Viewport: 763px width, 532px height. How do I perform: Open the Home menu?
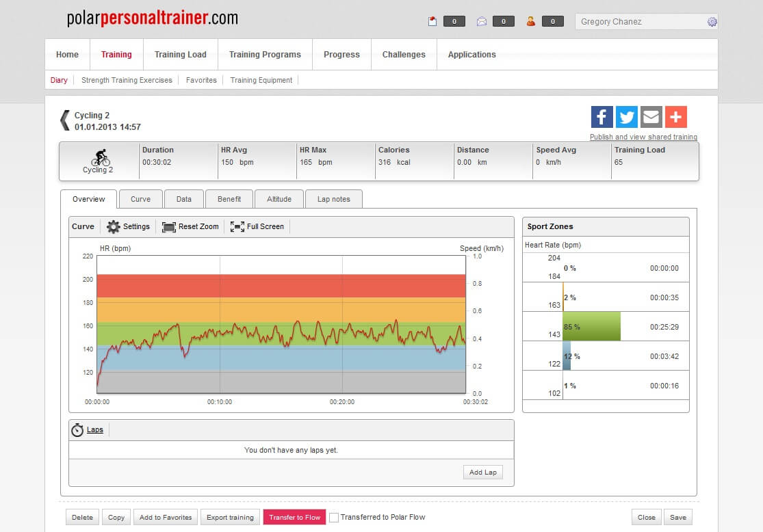[67, 55]
